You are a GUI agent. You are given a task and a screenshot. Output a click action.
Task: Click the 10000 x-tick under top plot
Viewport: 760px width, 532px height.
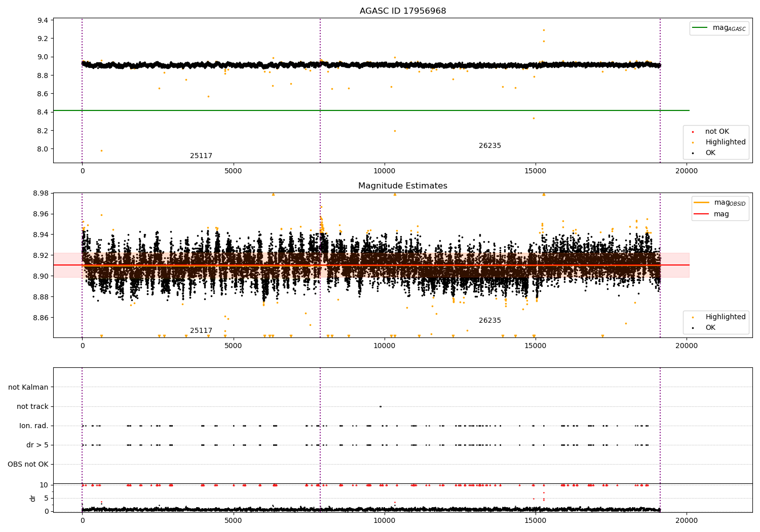pyautogui.click(x=384, y=171)
